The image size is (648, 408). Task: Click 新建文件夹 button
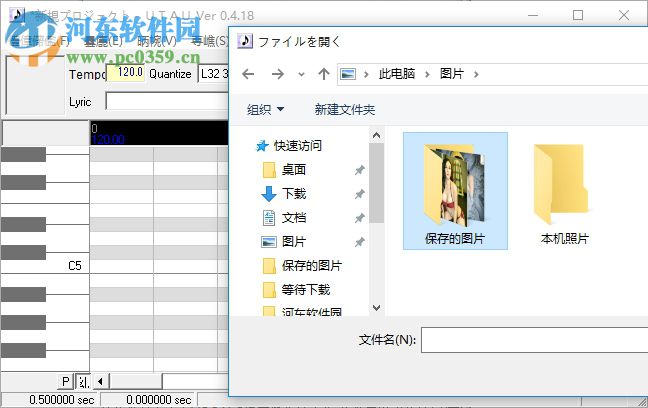pos(345,110)
